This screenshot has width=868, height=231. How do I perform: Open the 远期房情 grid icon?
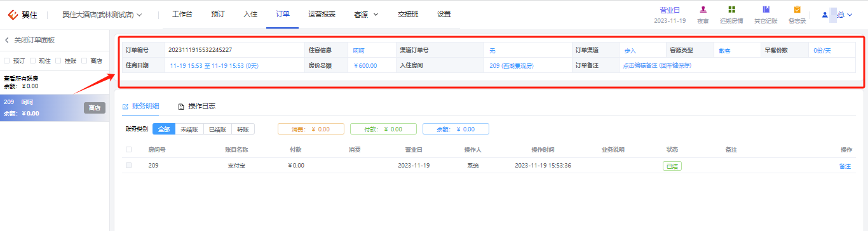pos(732,10)
